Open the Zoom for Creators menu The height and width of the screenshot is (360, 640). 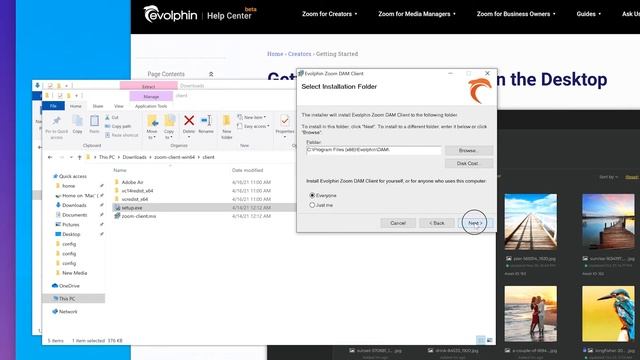coord(330,14)
